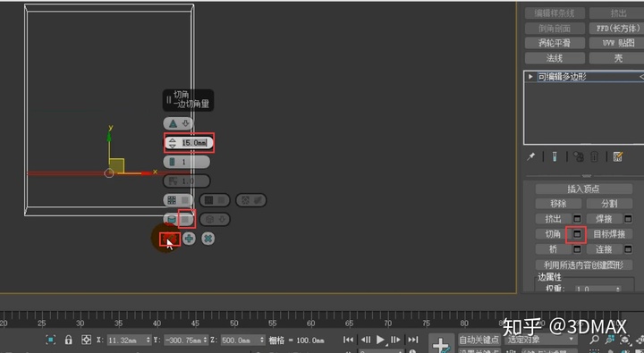Apply the 涡轮平滑 modifier
The height and width of the screenshot is (353, 644).
click(x=555, y=43)
